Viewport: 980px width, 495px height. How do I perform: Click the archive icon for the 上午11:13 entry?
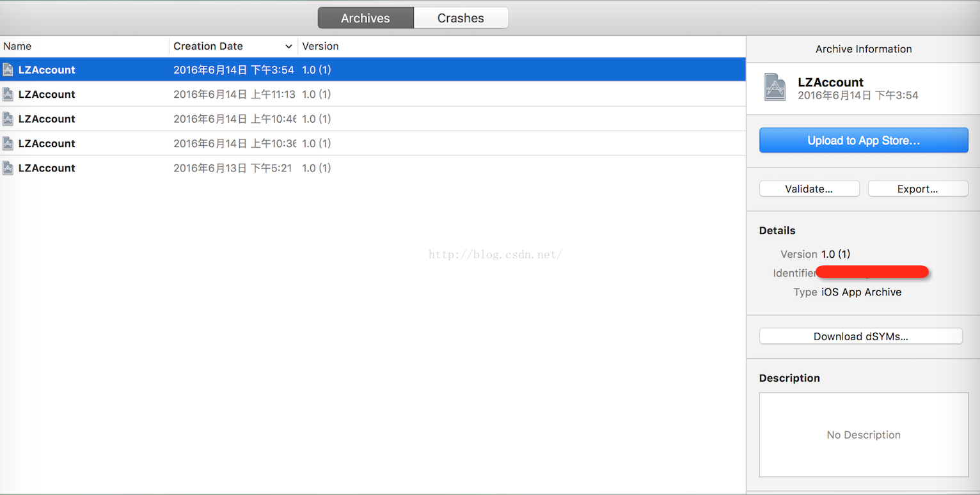coord(8,94)
